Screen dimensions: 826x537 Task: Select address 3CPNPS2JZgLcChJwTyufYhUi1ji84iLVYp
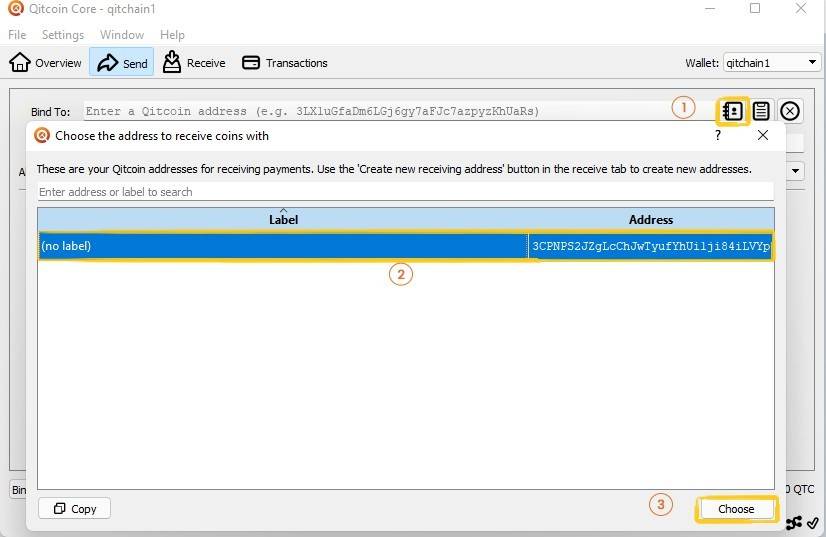click(x=651, y=246)
